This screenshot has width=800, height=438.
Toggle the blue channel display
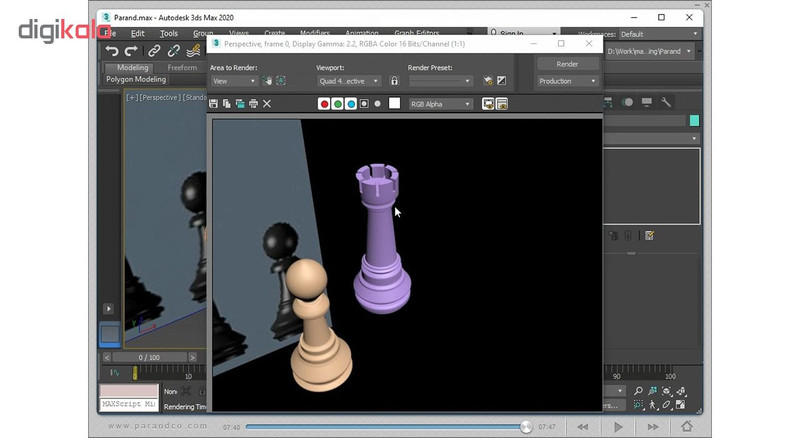(x=351, y=104)
